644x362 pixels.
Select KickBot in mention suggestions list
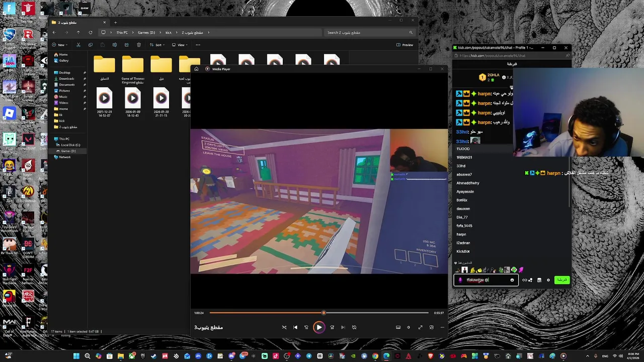tap(463, 251)
